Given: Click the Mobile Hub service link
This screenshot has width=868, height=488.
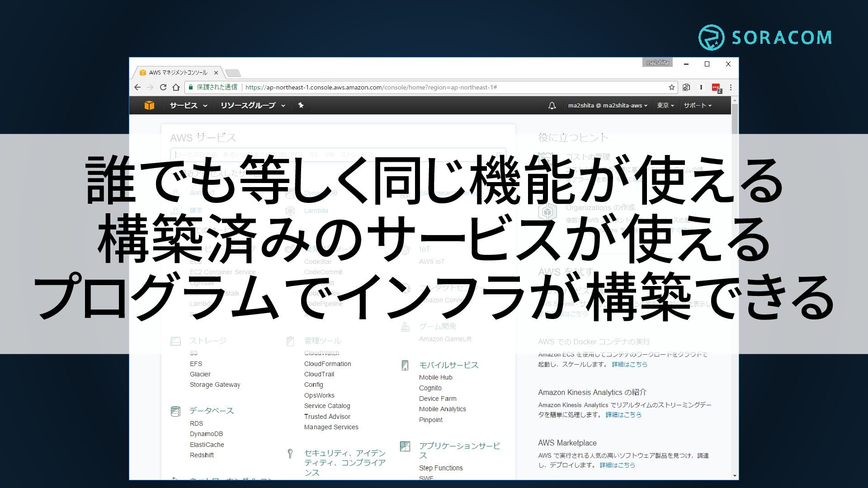Looking at the screenshot, I should click(x=435, y=377).
